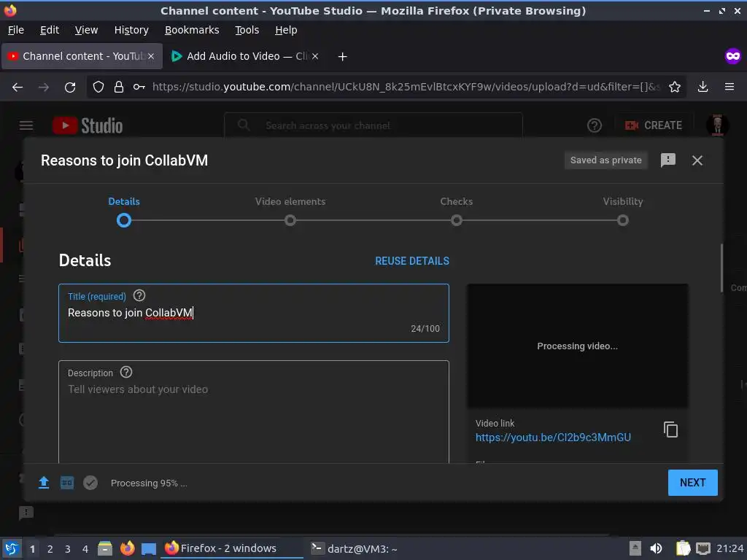Open the Edit menu

point(50,30)
